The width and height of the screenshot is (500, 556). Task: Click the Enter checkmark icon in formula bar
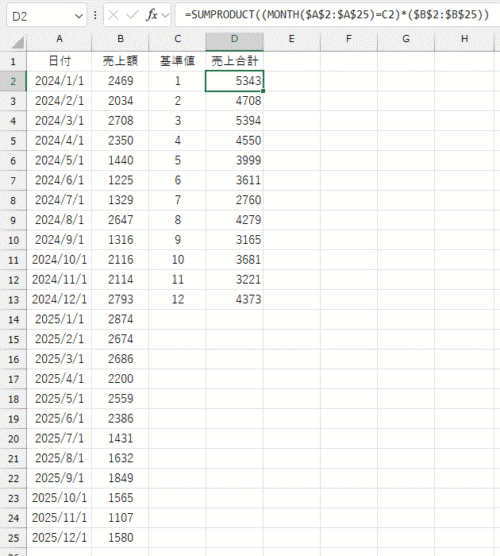click(132, 15)
